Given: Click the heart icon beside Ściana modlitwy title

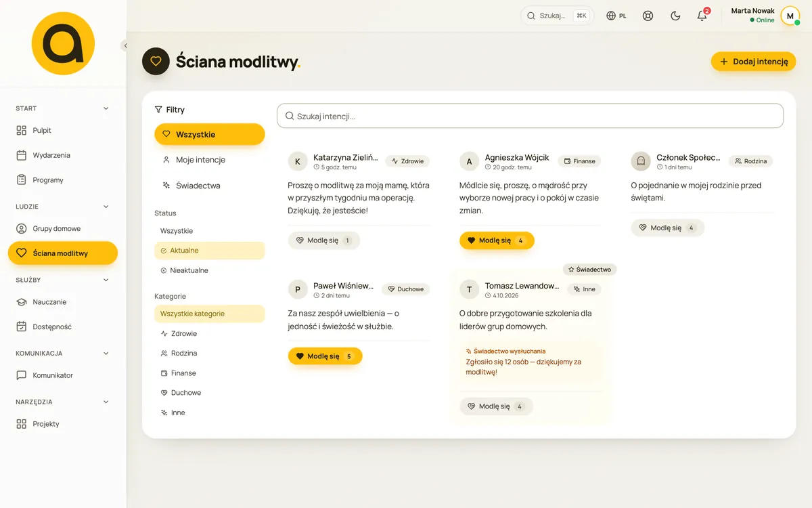Looking at the screenshot, I should click(x=156, y=62).
